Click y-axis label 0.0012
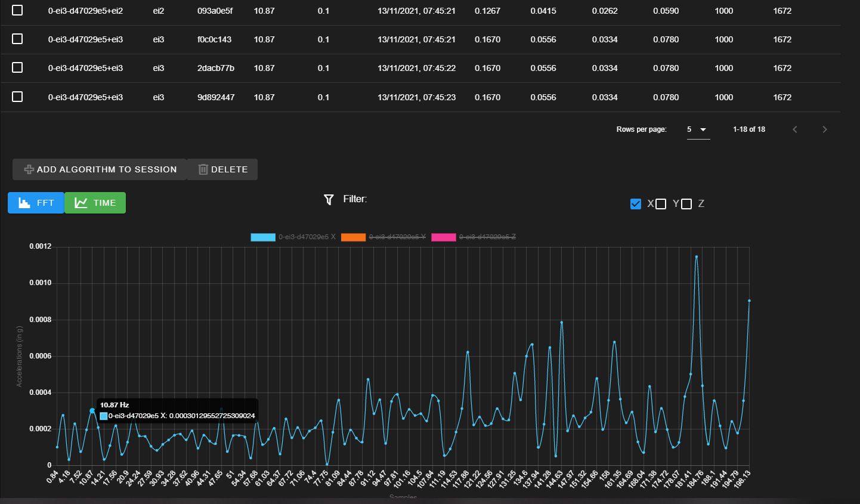Viewport: 860px width, 504px height. pyautogui.click(x=41, y=246)
